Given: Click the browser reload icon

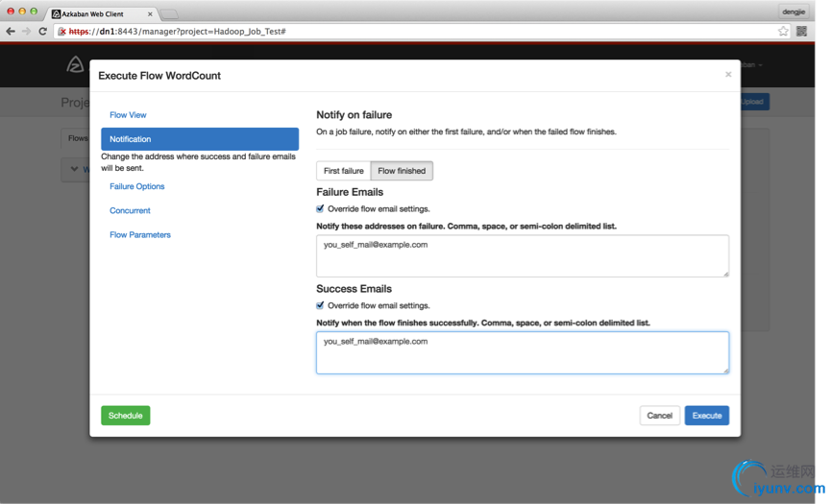Looking at the screenshot, I should coord(43,32).
